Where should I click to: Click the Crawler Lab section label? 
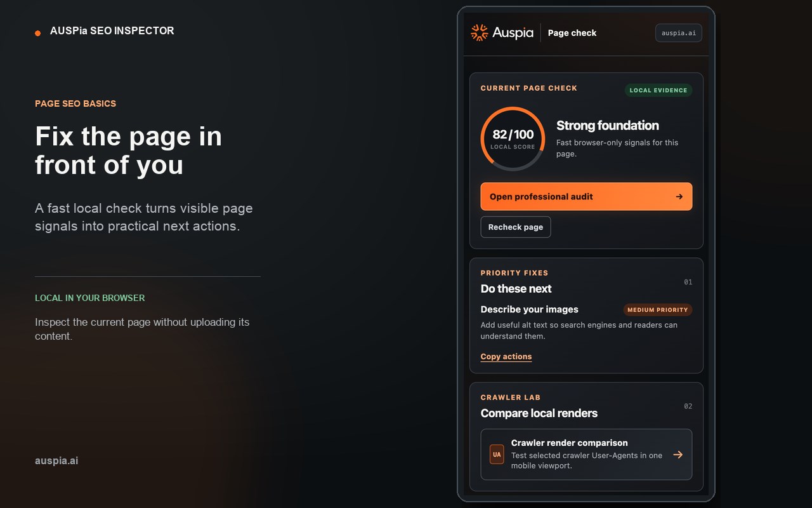pyautogui.click(x=511, y=398)
